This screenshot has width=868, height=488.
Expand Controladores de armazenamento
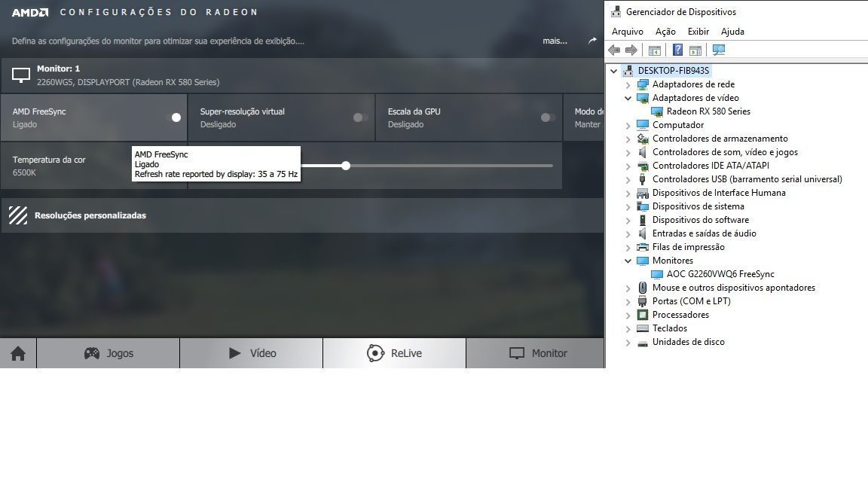coord(628,139)
